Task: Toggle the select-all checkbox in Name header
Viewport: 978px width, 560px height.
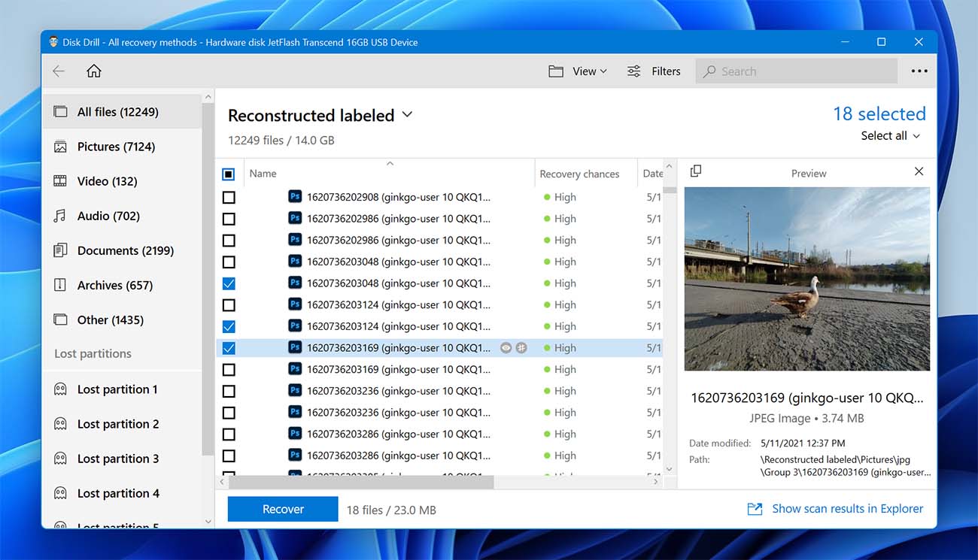Action: (x=229, y=174)
